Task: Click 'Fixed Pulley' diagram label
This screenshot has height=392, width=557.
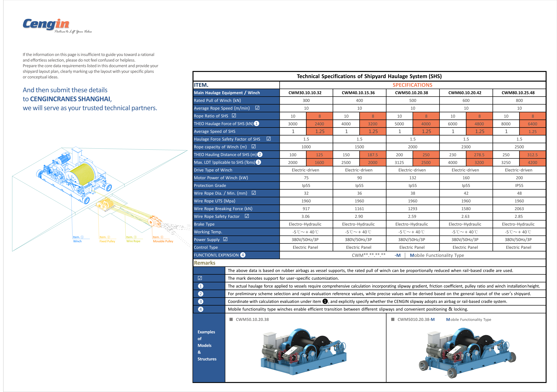Action: (x=107, y=241)
